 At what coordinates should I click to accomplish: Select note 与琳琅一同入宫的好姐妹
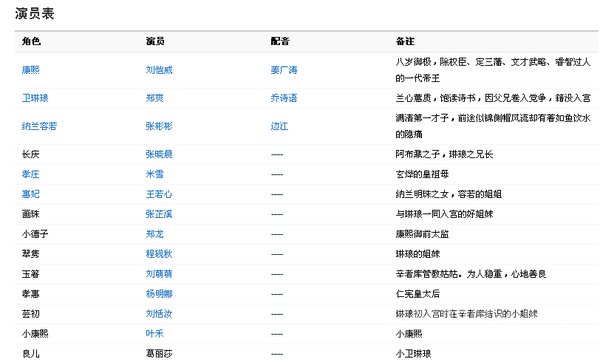444,214
